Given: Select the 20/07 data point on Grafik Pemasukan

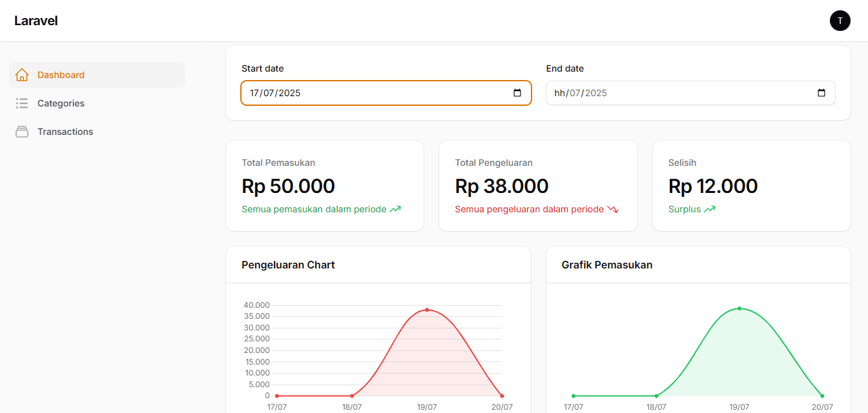Looking at the screenshot, I should 822,396.
